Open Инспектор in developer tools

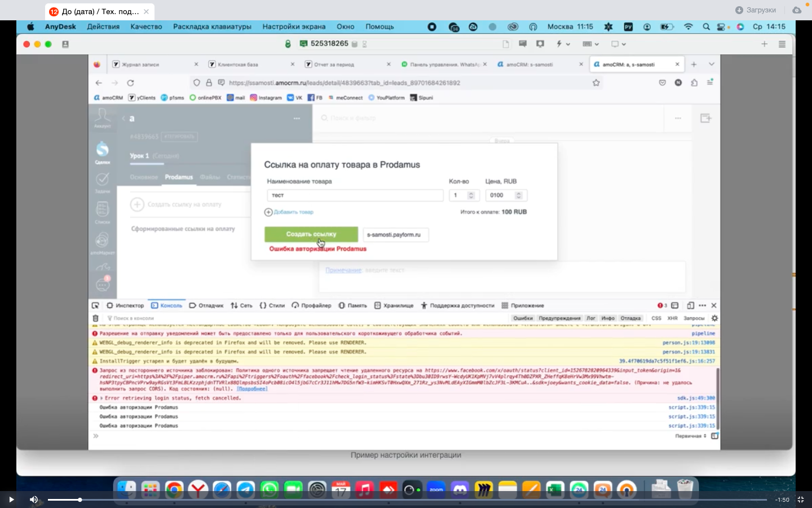click(x=125, y=305)
